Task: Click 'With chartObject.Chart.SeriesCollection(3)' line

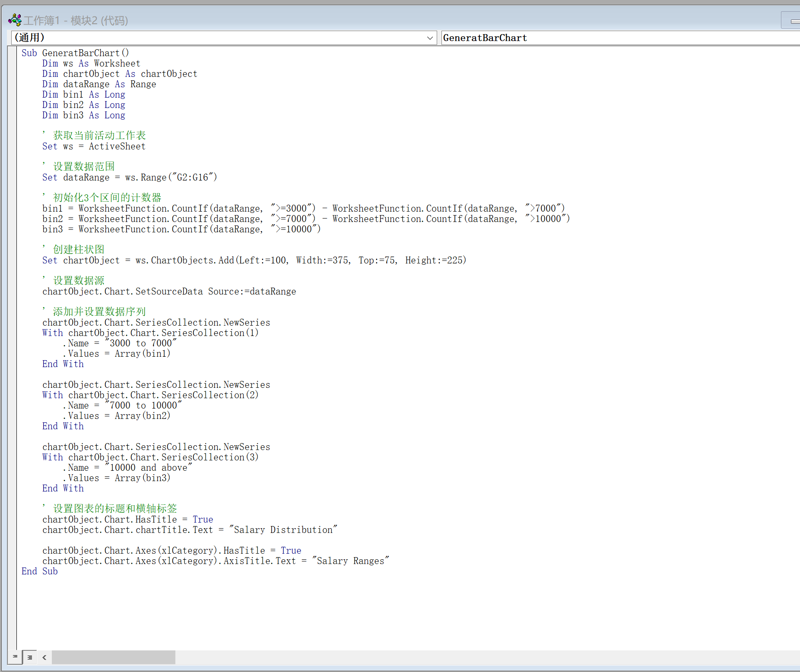Action: [150, 457]
